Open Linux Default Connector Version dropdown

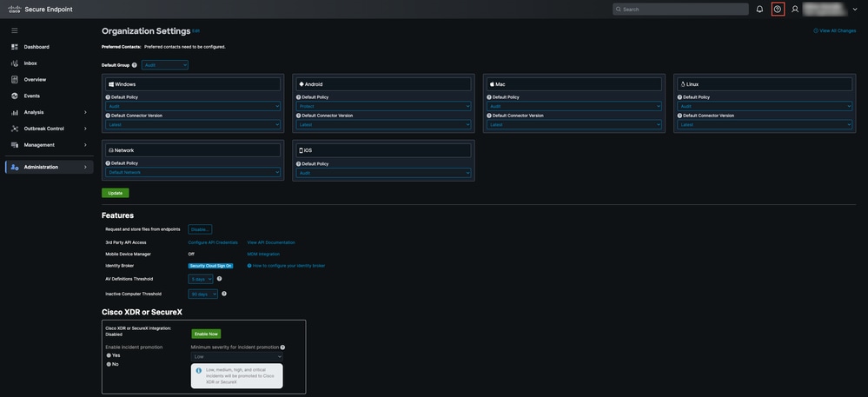(765, 125)
